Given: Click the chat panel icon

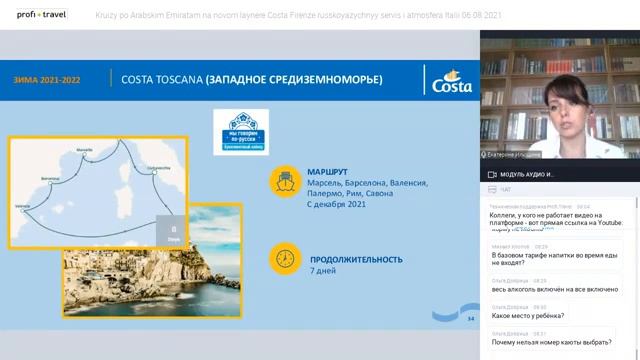Looking at the screenshot, I should tap(492, 189).
